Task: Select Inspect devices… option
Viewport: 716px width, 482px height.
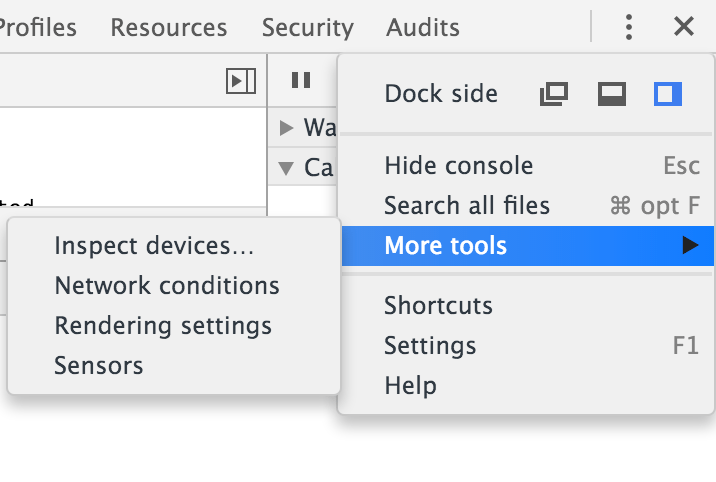Action: coord(155,245)
